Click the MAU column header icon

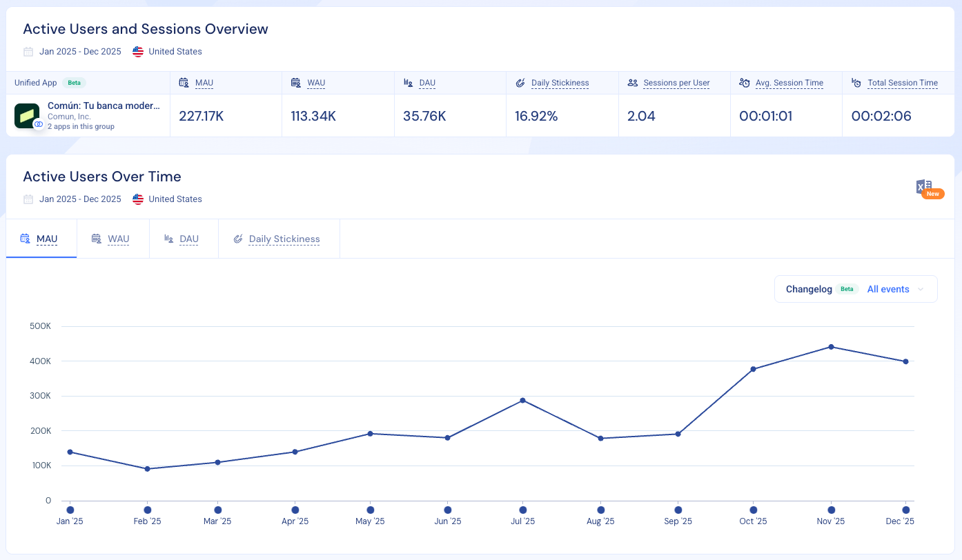184,83
